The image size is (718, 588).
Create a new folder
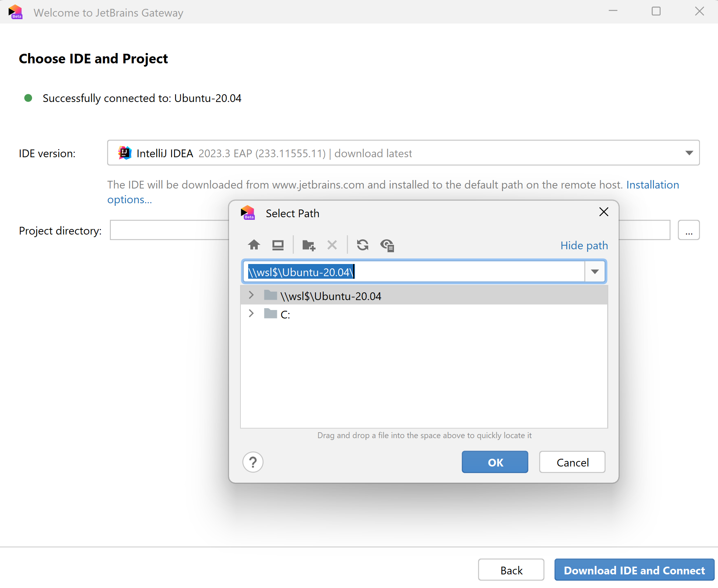pyautogui.click(x=309, y=245)
